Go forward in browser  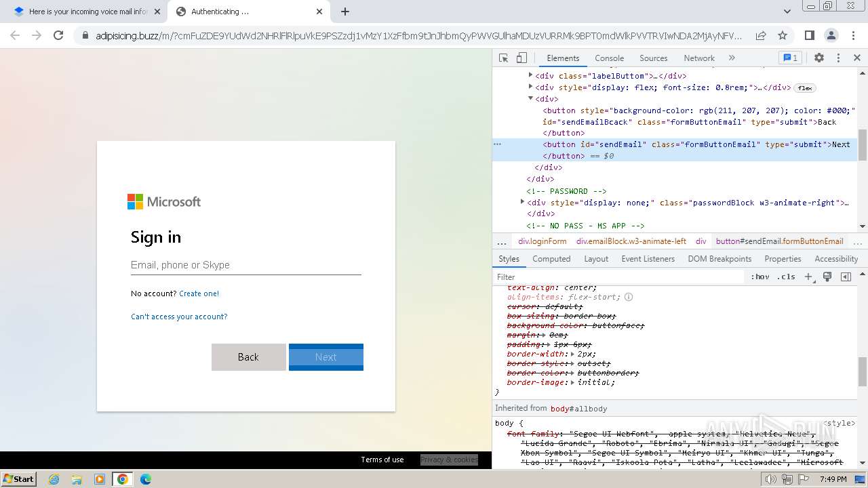point(37,35)
